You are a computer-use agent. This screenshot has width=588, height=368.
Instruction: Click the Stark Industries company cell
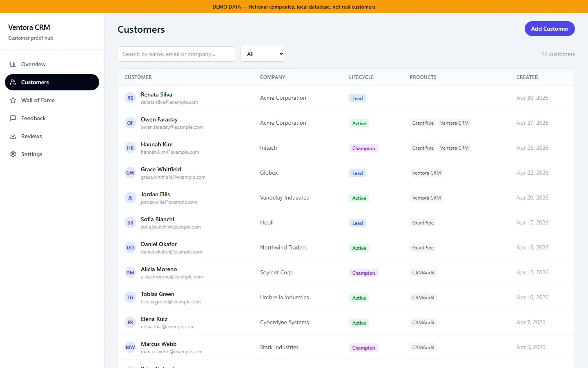point(279,347)
